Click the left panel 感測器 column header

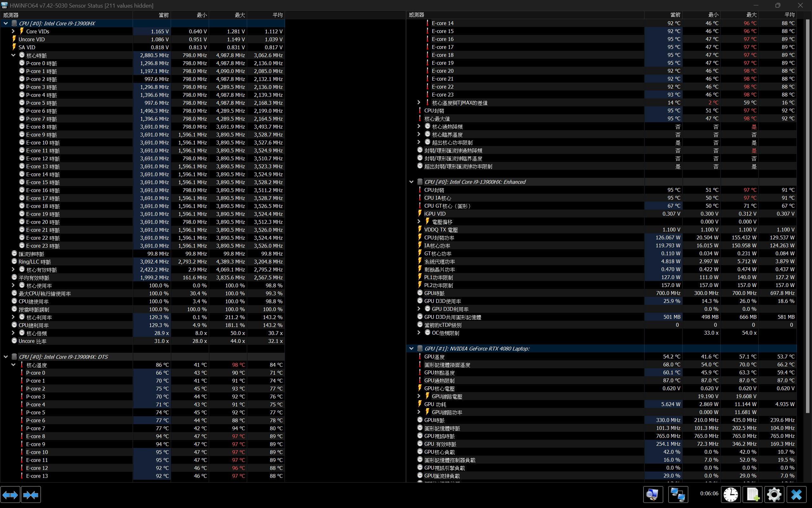pos(66,15)
